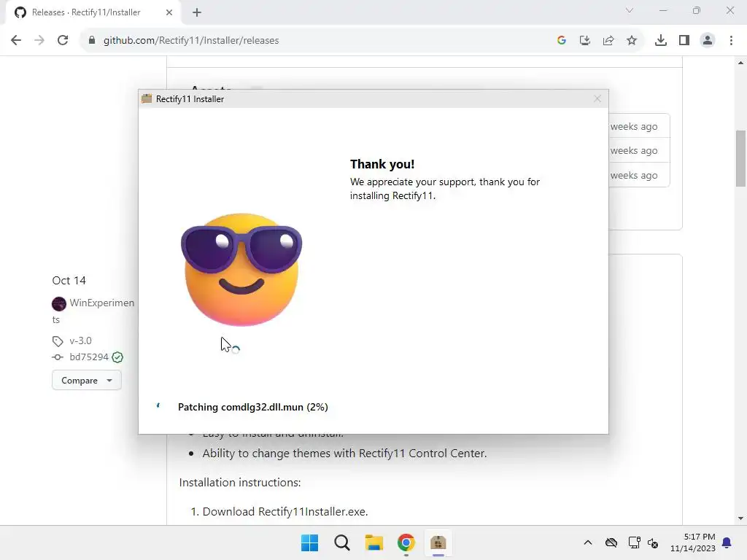View site info via the lock icon

(x=92, y=41)
